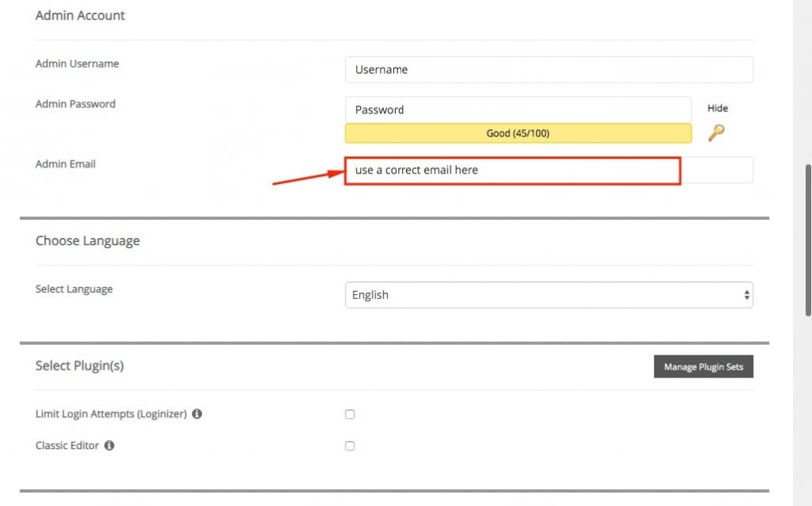812x506 pixels.
Task: Enable the Limit Login Attempts (Loginizer) checkbox
Action: (350, 414)
